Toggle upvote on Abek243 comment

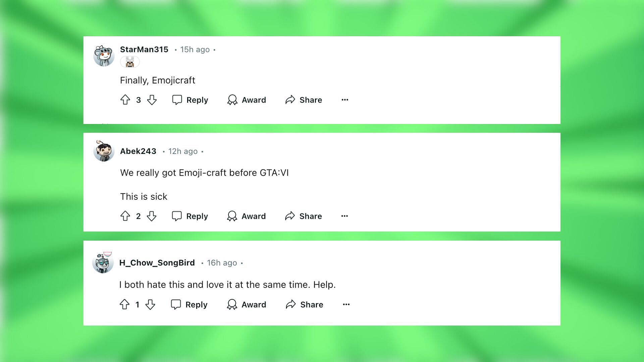[x=125, y=216]
